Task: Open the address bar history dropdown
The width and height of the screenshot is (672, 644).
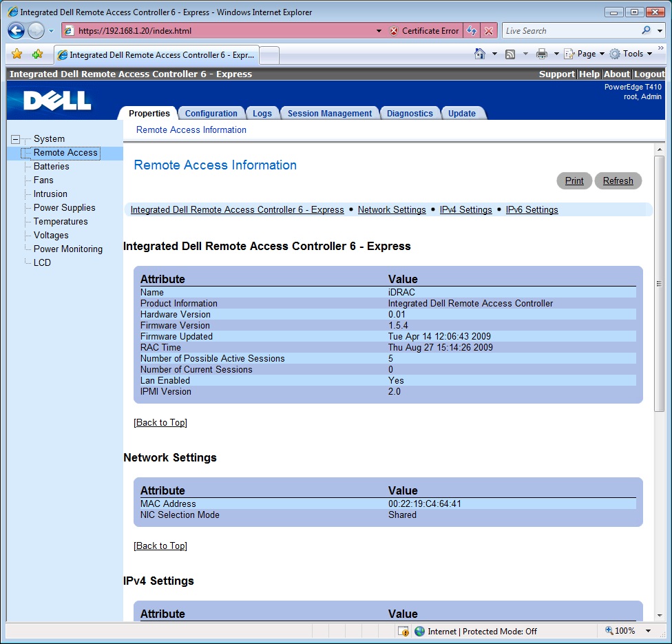Action: pos(379,31)
